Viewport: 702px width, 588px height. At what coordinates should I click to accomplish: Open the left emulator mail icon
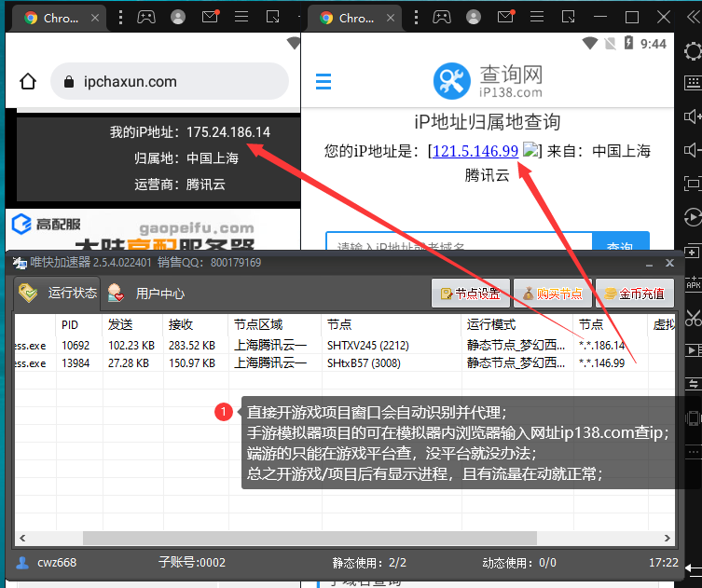tap(210, 17)
